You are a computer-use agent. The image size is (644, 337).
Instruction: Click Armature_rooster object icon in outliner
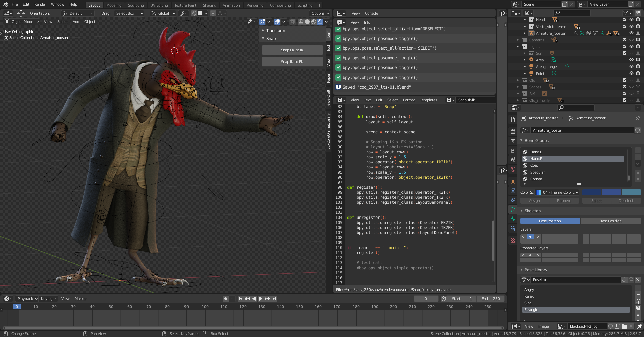coord(531,33)
